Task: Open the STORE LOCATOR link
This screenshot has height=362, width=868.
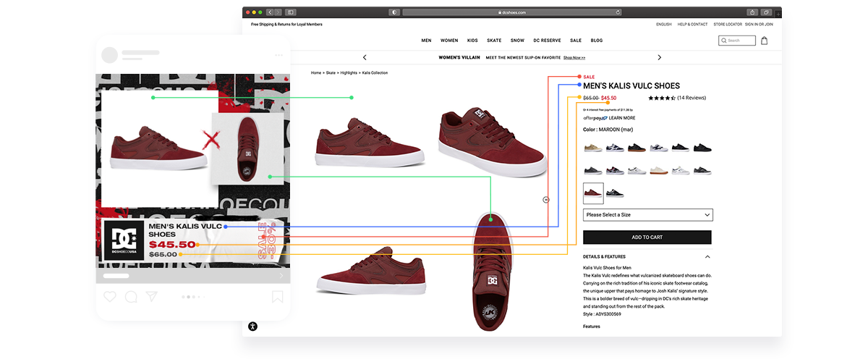Action: 728,25
